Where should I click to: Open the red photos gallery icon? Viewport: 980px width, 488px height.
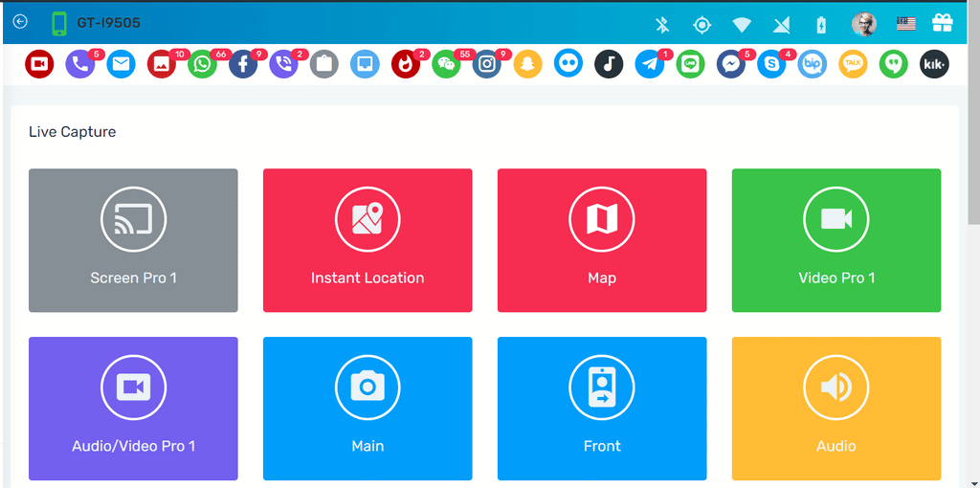pos(162,64)
